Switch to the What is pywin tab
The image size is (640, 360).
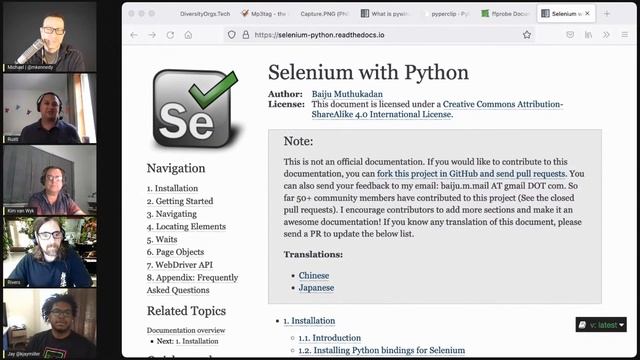pyautogui.click(x=384, y=13)
